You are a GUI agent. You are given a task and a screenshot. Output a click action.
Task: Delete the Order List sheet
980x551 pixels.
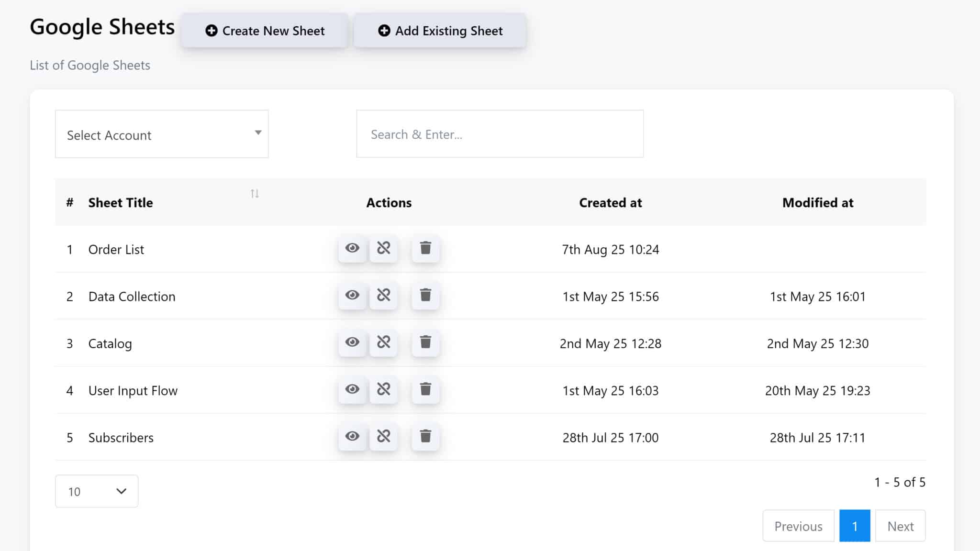[x=425, y=248]
